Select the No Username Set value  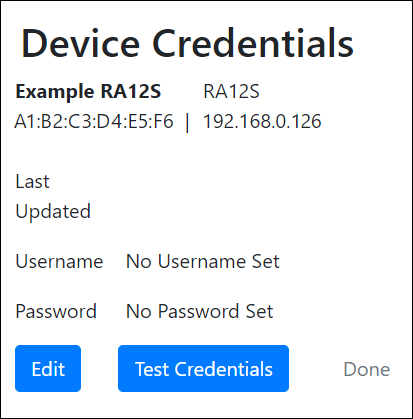203,261
